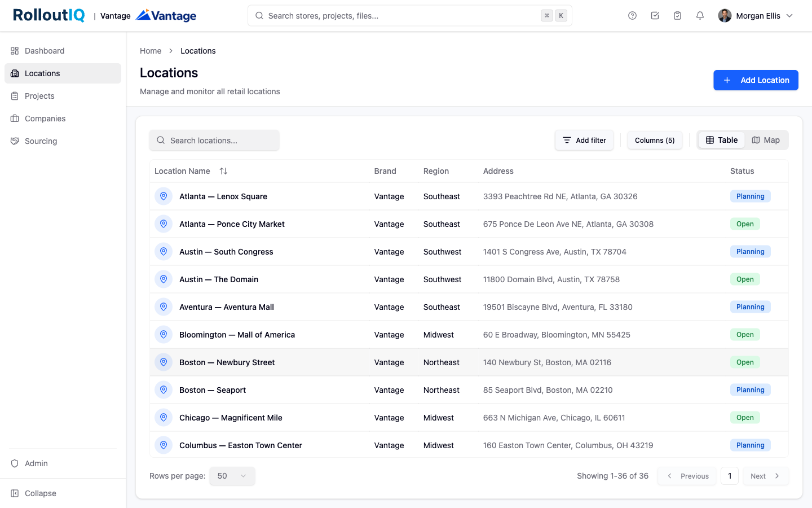Click the Vantage brand logo
Screen dimensions: 812x508
click(166, 15)
